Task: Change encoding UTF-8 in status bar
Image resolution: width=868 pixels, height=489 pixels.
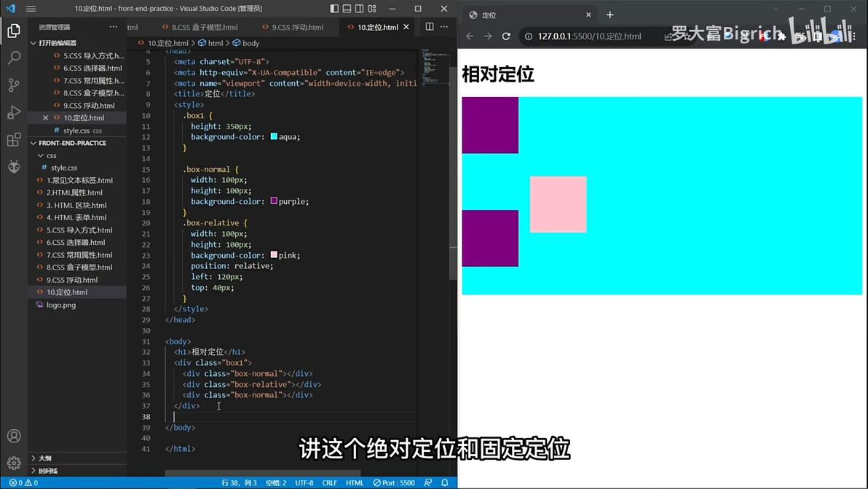Action: (304, 483)
